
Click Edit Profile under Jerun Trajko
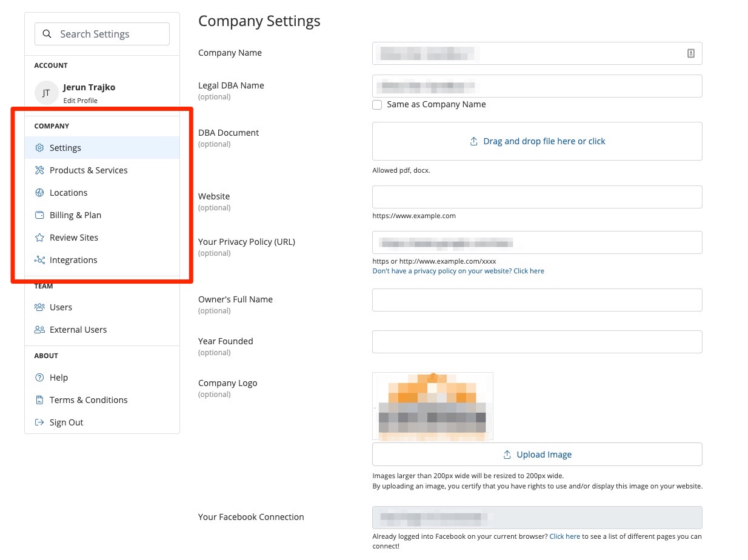tap(80, 101)
